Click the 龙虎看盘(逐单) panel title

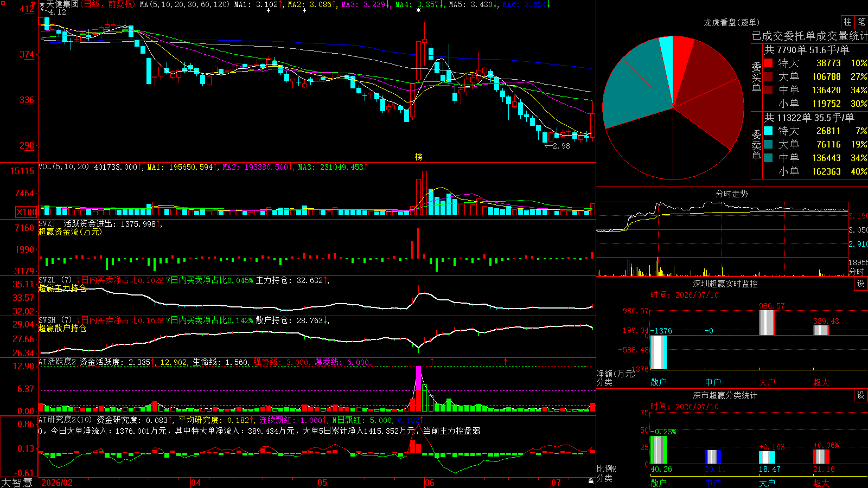(x=731, y=22)
